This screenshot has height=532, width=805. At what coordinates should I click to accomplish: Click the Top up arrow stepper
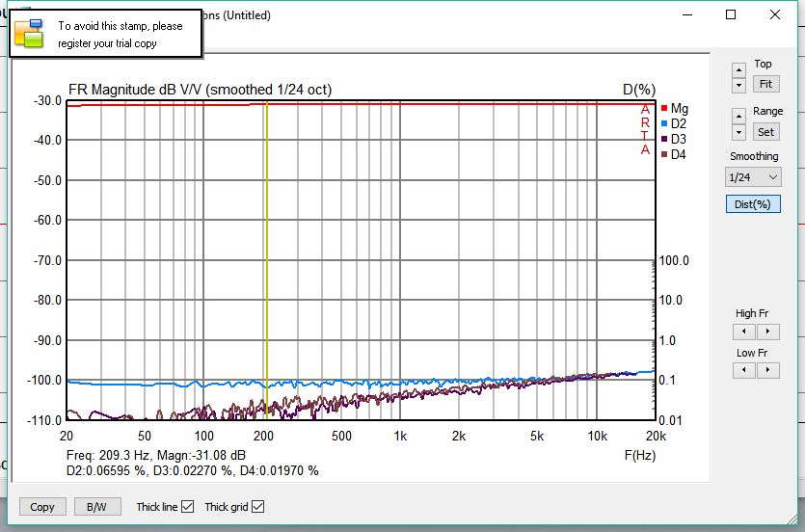point(738,70)
